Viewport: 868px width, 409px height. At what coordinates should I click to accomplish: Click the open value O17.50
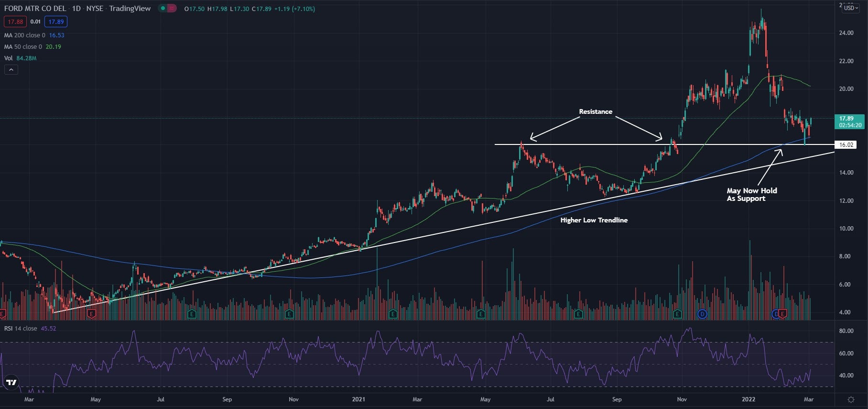[x=195, y=9]
